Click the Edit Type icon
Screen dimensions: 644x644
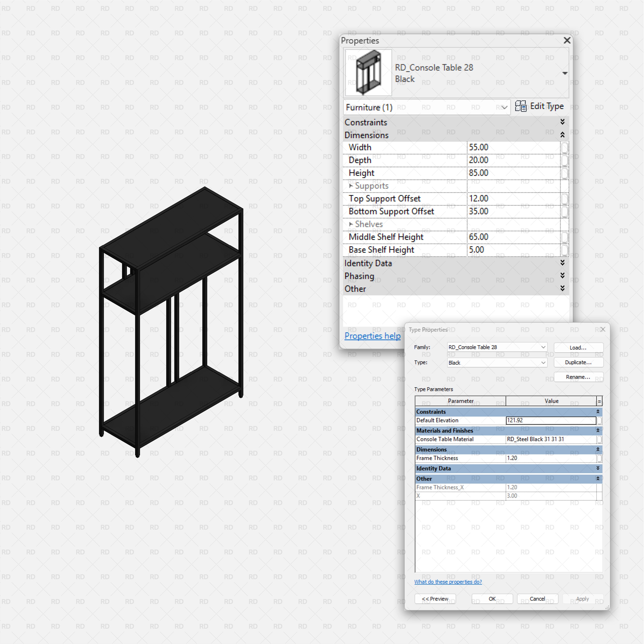(x=521, y=106)
